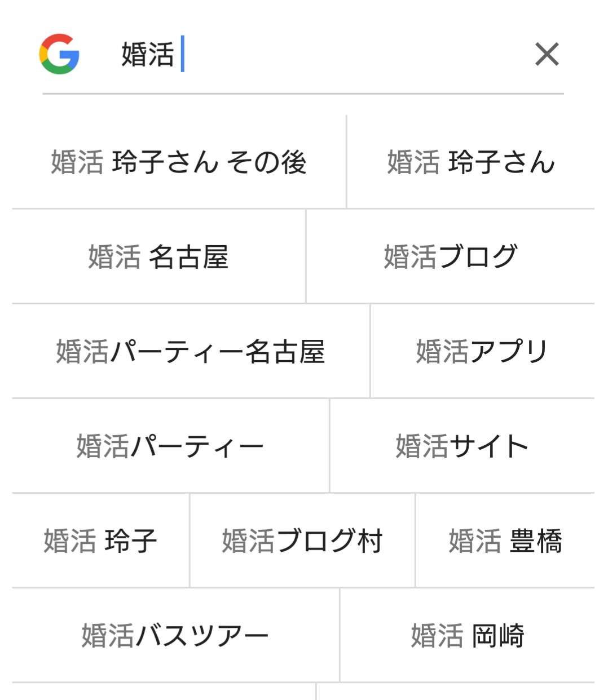Click the text その後 in first suggestion
This screenshot has width=608, height=700.
[267, 162]
